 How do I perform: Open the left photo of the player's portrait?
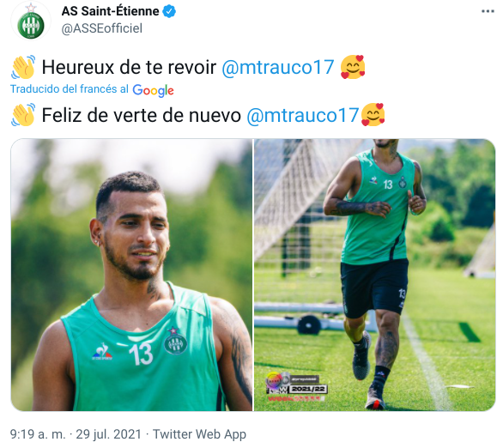131,275
